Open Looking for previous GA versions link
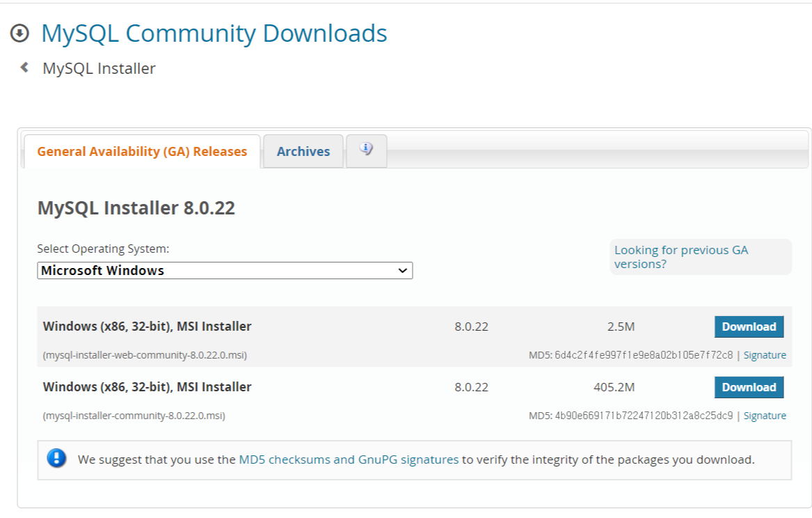The height and width of the screenshot is (518, 812). click(681, 257)
